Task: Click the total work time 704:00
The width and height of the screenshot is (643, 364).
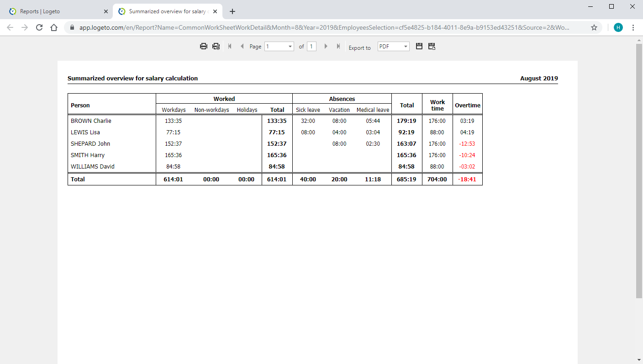Action: pos(437,179)
